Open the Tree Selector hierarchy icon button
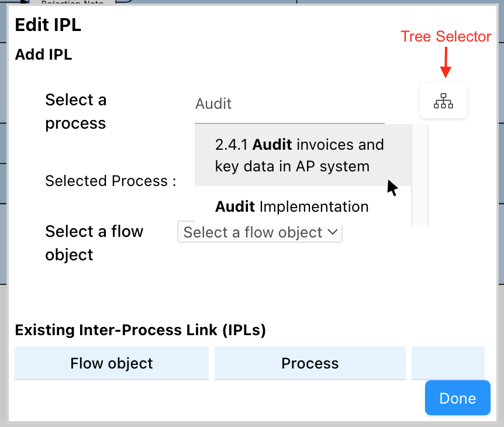504x427 pixels. 443,101
